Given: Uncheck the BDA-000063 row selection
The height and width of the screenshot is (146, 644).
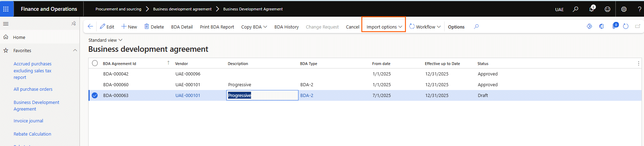Looking at the screenshot, I should (x=95, y=95).
